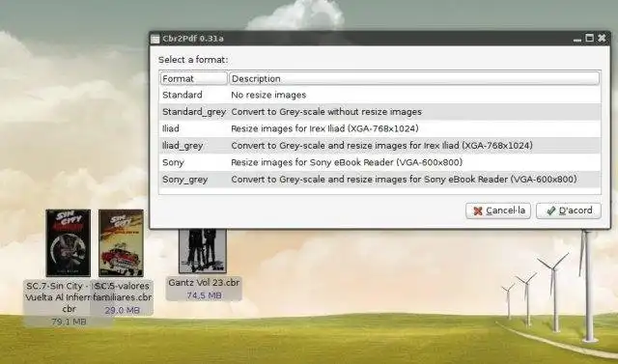
Task: Click the Cancel·la button
Action: point(498,210)
